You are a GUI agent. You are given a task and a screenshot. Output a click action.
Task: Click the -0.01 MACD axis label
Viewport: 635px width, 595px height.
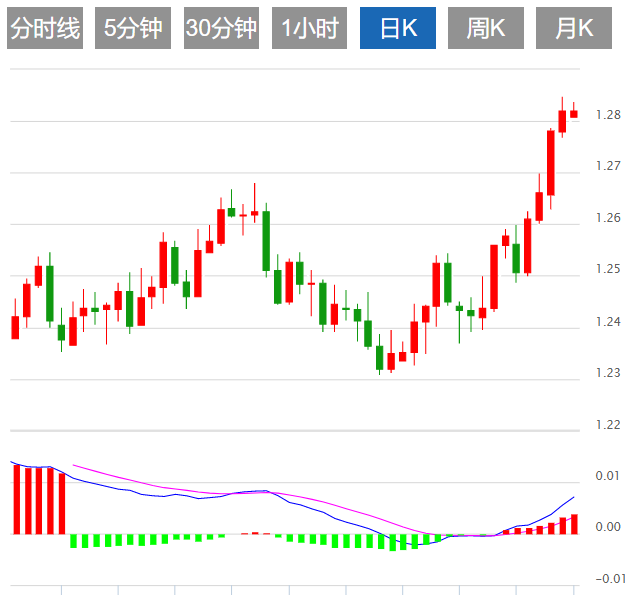pos(610,579)
